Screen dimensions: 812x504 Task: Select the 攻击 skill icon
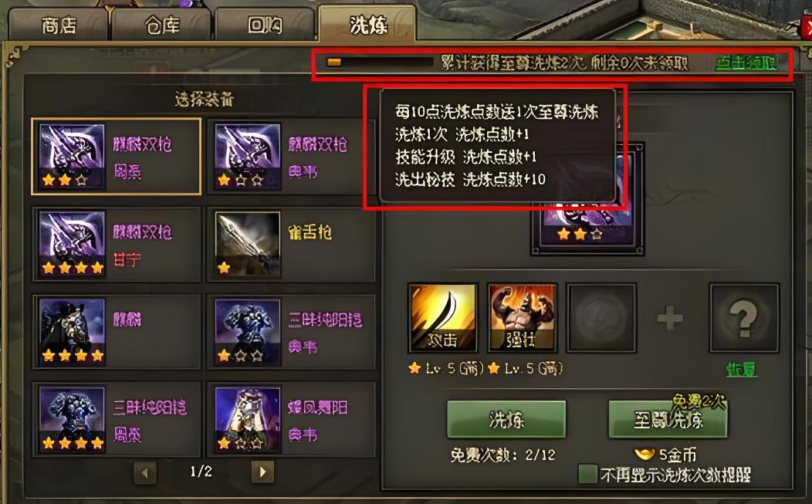pos(443,317)
